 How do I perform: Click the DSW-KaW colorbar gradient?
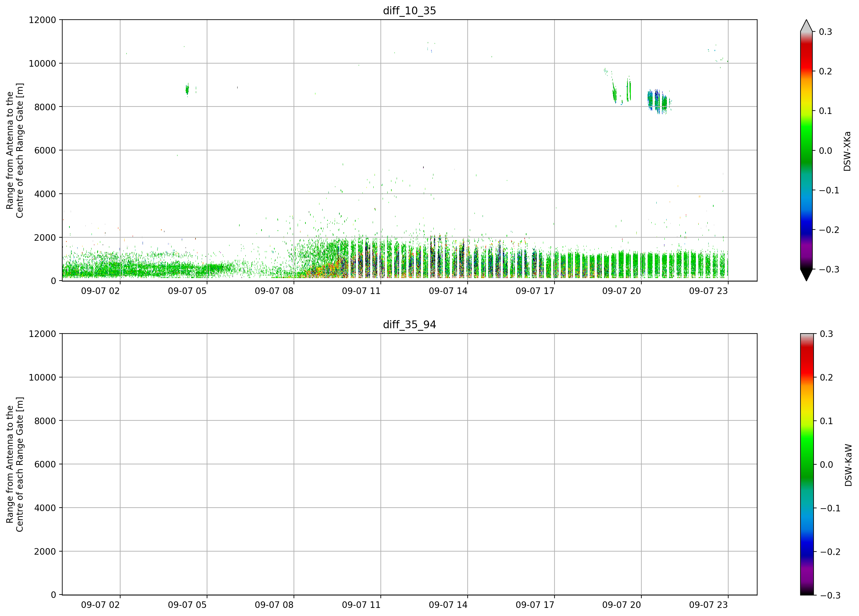pos(806,464)
